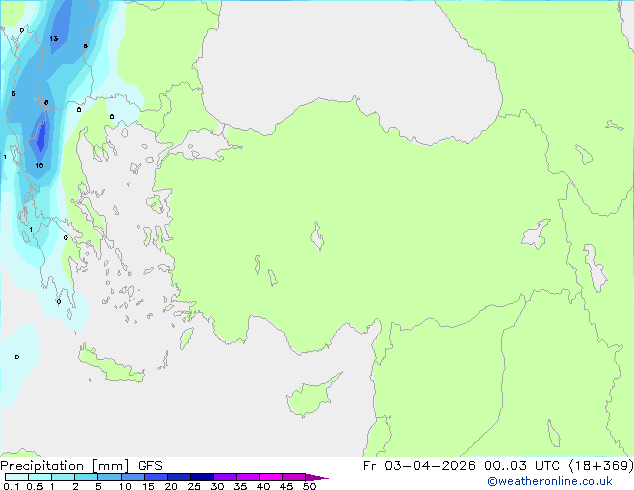Click the Precipitation [mm] GFS title
The image size is (634, 490).
coord(81,466)
